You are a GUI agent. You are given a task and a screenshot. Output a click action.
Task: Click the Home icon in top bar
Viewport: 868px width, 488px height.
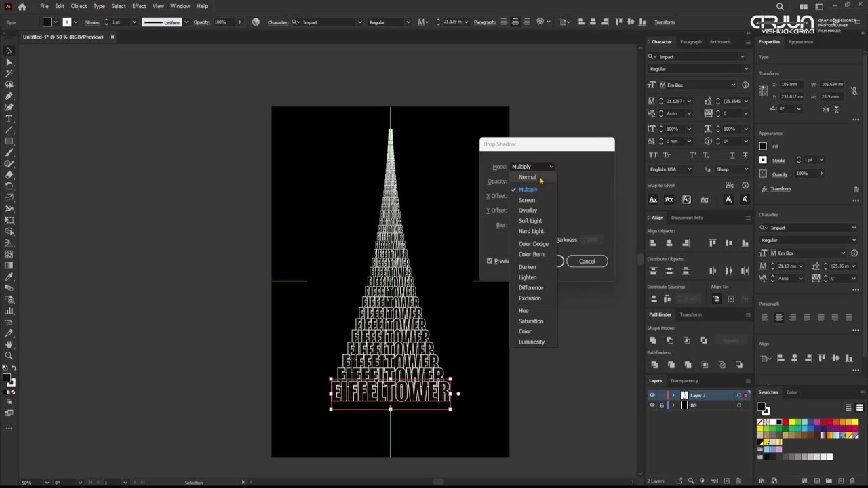22,6
